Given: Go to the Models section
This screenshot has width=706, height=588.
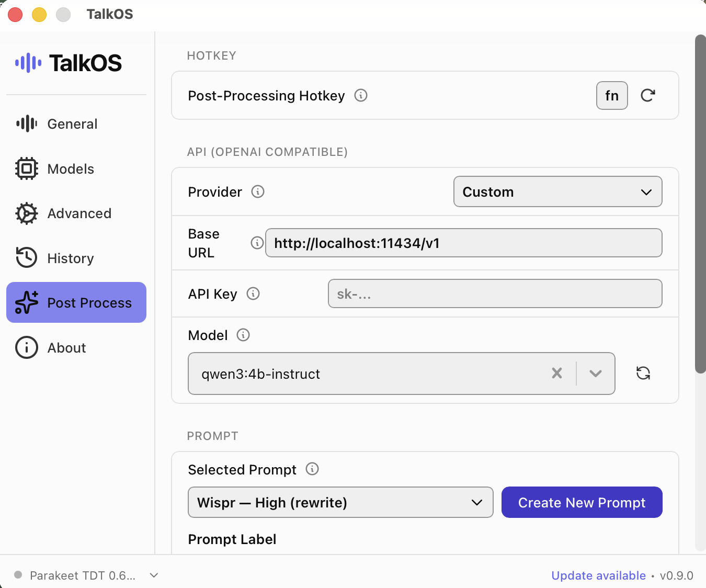Looking at the screenshot, I should tap(76, 169).
